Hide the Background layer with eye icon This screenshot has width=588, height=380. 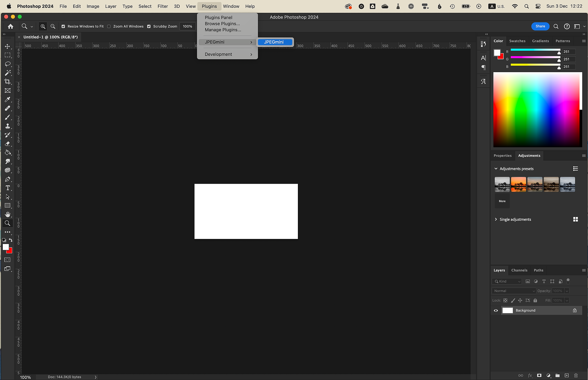pos(496,310)
